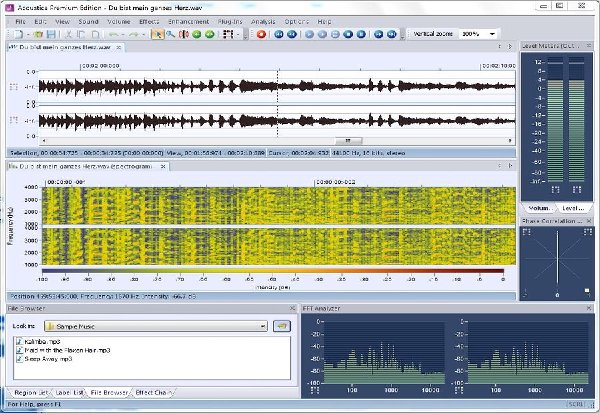Expand the edit toolbar overflow options
This screenshot has height=413, width=600.
point(246,35)
